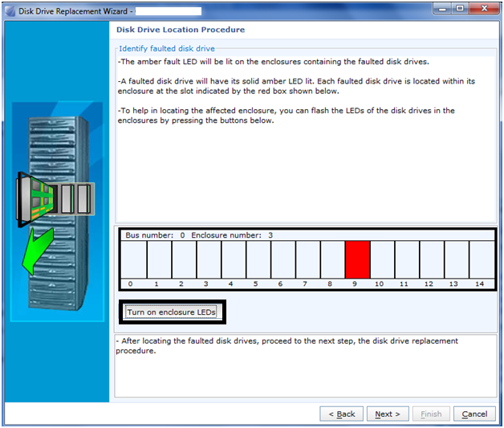Click the Disk Drive Replacement Wizard title icon
The width and height of the screenshot is (504, 428).
pos(10,10)
